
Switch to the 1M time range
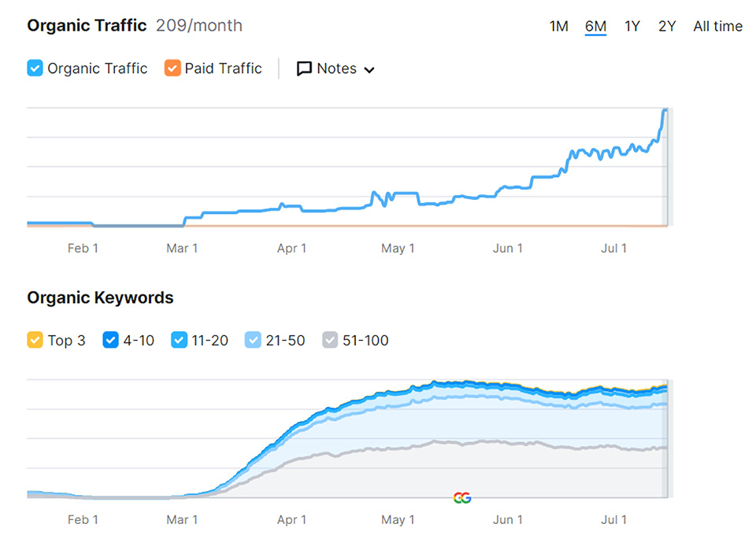[558, 26]
